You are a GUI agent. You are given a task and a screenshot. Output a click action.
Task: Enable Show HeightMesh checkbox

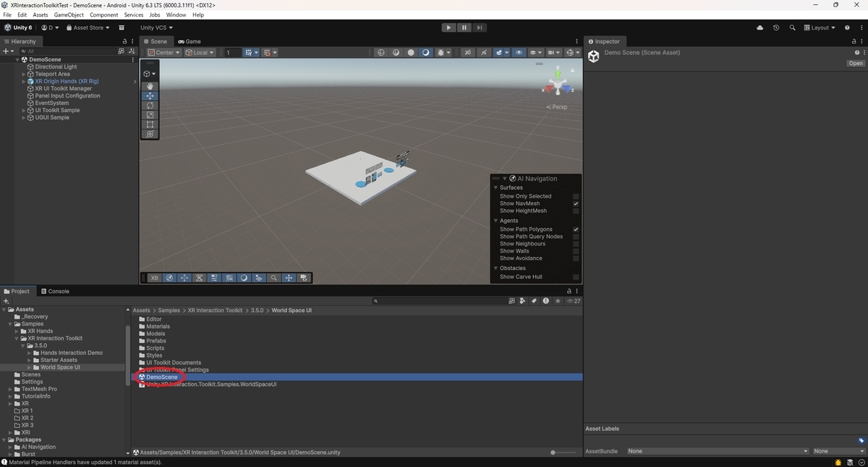[576, 211]
